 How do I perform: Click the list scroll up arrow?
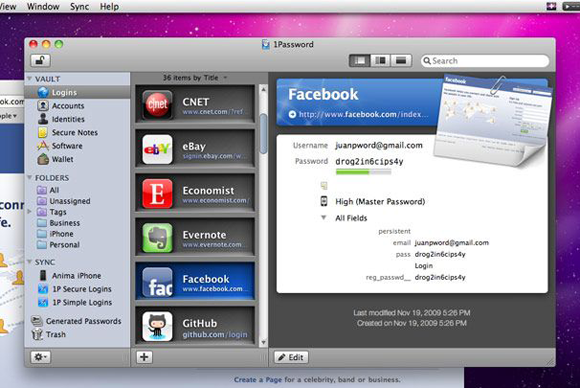(x=263, y=89)
